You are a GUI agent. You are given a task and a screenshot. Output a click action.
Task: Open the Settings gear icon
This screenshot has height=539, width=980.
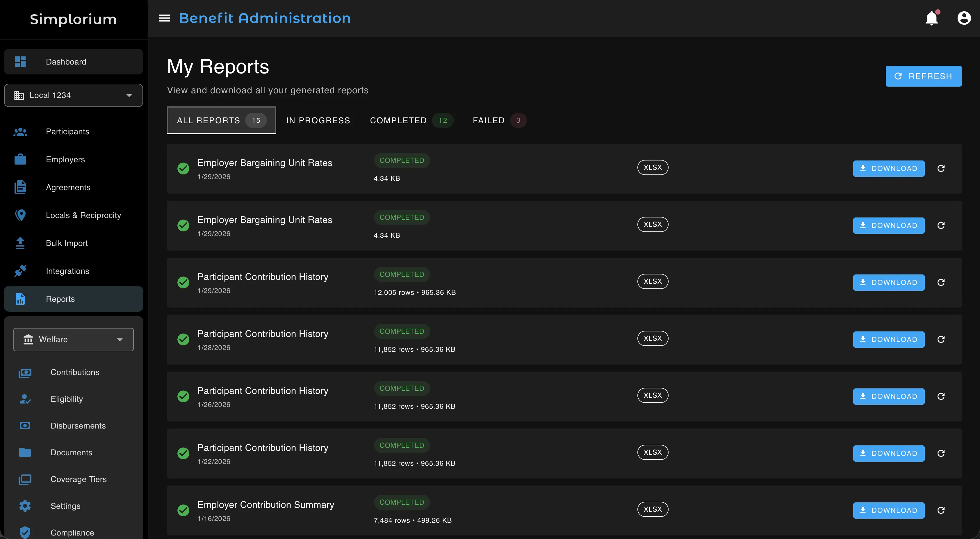pos(25,506)
